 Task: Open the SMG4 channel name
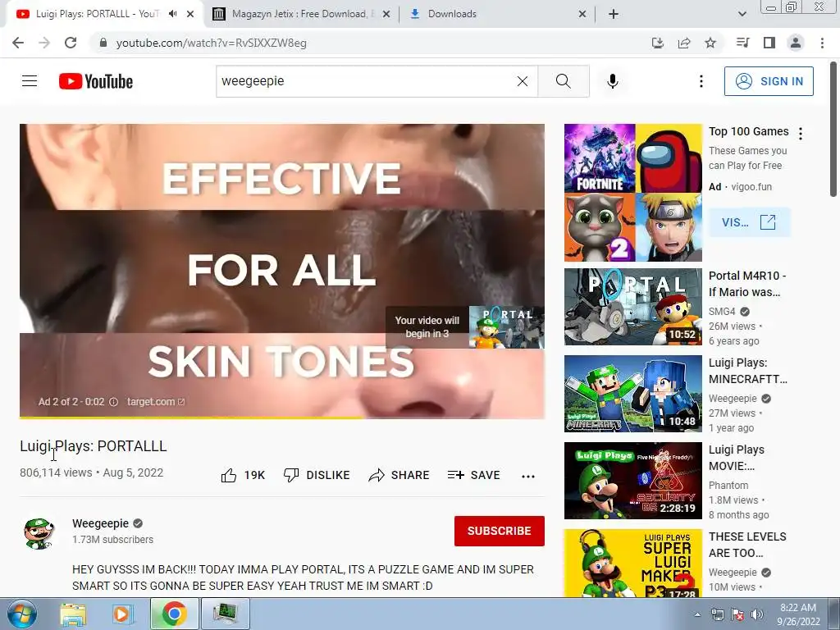click(x=722, y=311)
